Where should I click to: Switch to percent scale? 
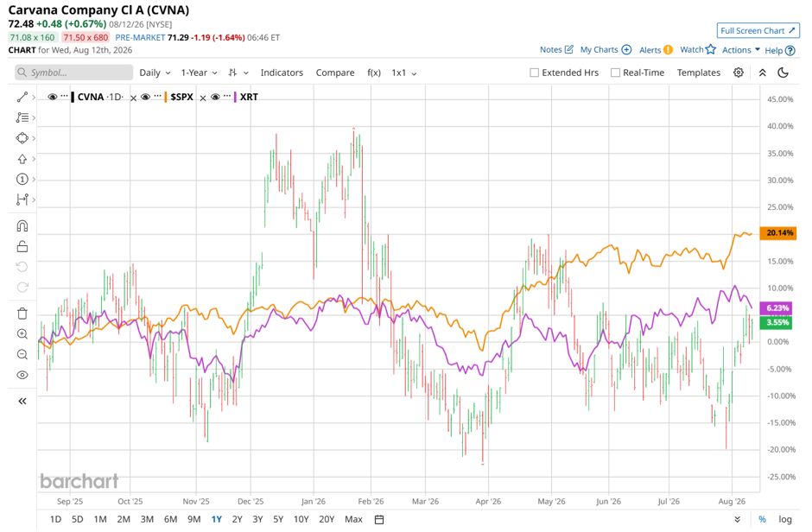tap(762, 520)
